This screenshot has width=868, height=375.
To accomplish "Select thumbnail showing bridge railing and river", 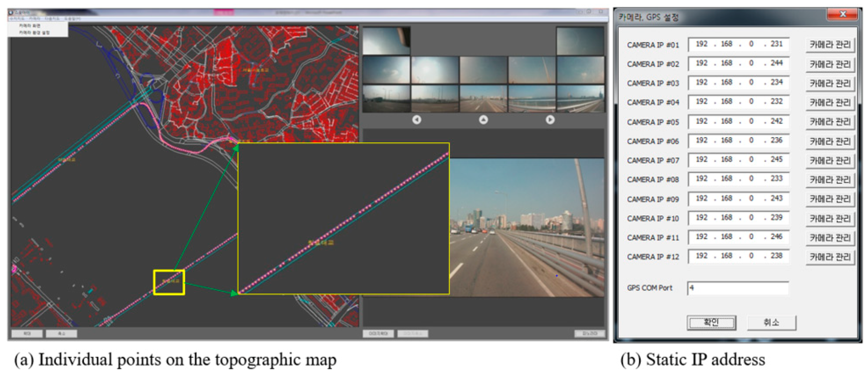I will point(532,98).
